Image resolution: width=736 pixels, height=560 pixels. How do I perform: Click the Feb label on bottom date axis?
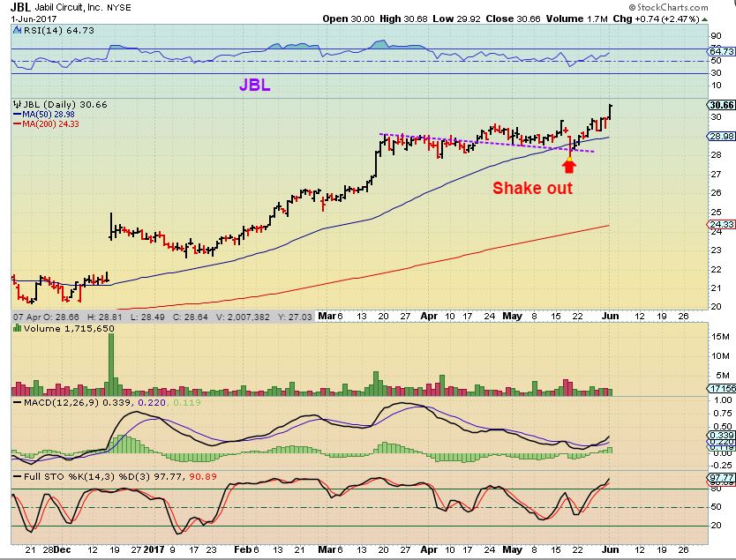[x=243, y=549]
